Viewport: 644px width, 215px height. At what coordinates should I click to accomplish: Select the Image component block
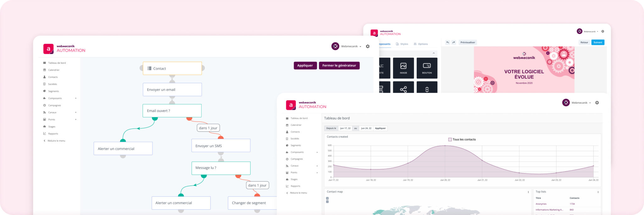click(403, 68)
